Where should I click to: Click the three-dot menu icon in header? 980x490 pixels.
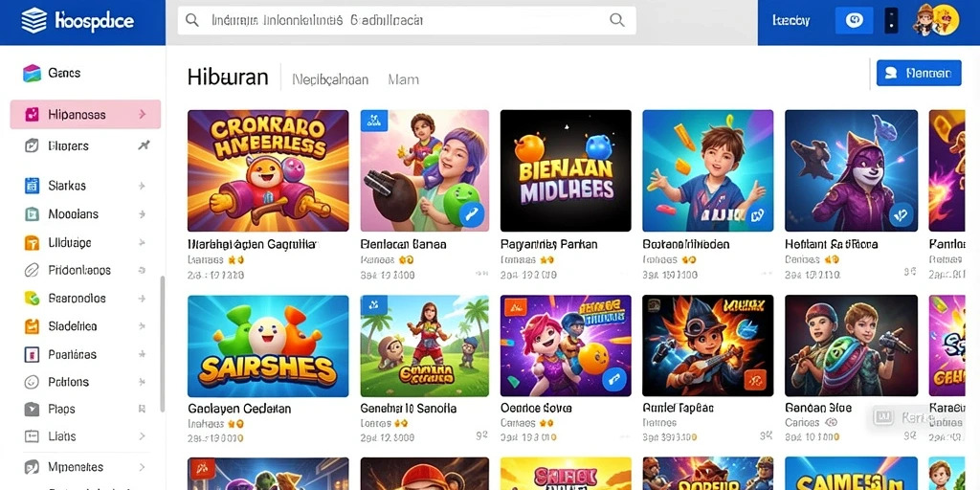(891, 21)
